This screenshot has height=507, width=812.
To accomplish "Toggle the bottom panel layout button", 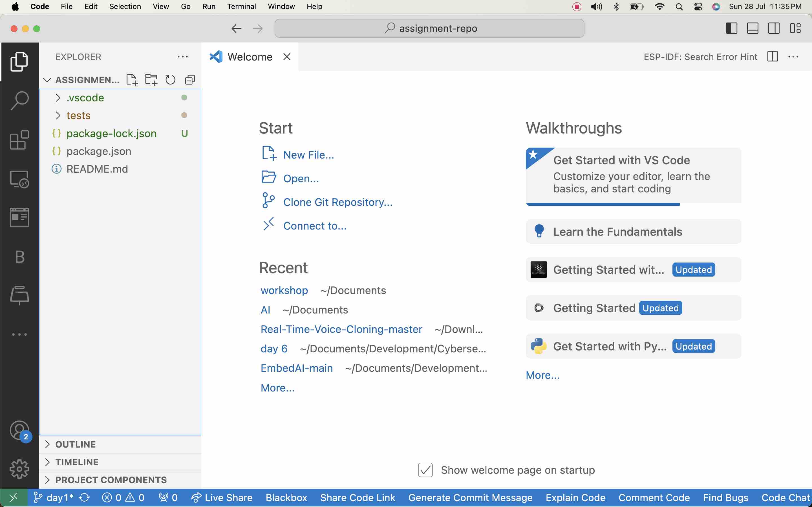I will (753, 28).
